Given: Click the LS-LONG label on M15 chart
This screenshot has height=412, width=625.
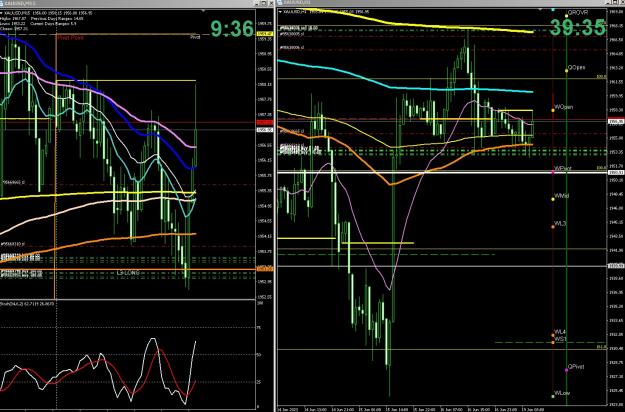Looking at the screenshot, I should (128, 273).
